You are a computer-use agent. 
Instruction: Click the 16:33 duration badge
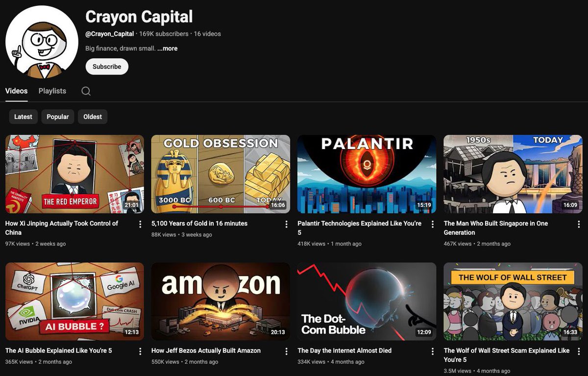pos(570,332)
